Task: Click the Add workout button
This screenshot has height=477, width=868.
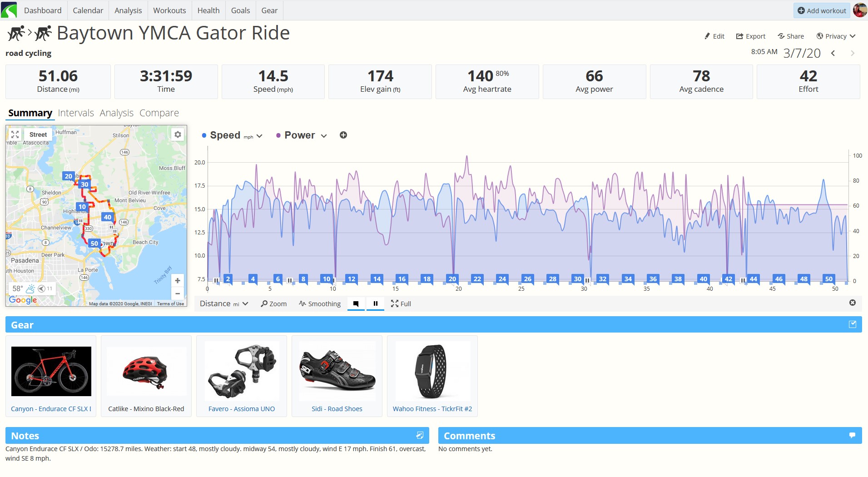Action: [x=822, y=10]
